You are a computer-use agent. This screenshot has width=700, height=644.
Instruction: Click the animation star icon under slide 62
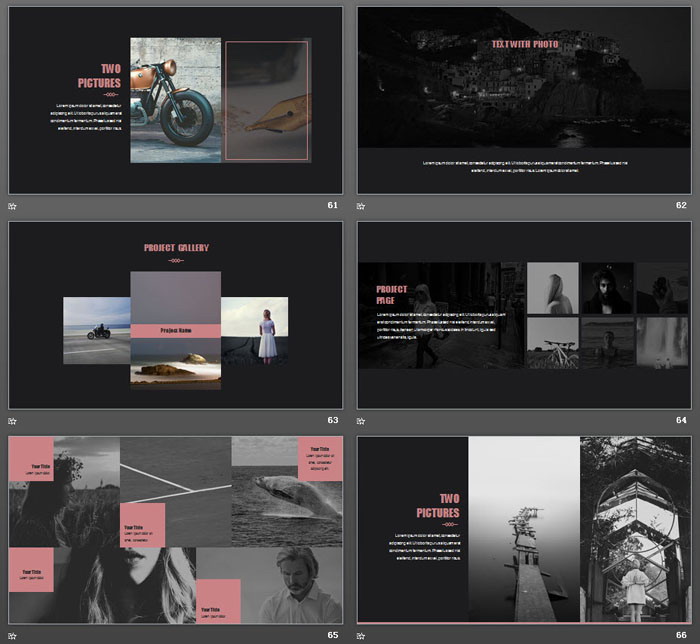[x=362, y=206]
